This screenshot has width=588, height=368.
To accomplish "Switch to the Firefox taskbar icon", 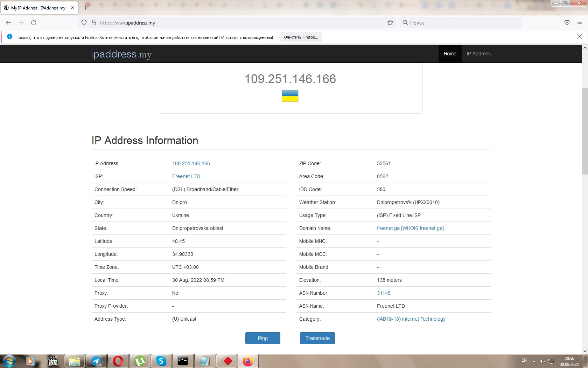I will (x=248, y=361).
